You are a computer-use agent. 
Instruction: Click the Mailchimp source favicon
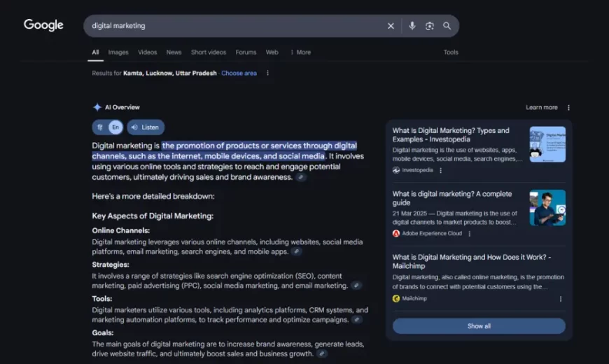[396, 298]
